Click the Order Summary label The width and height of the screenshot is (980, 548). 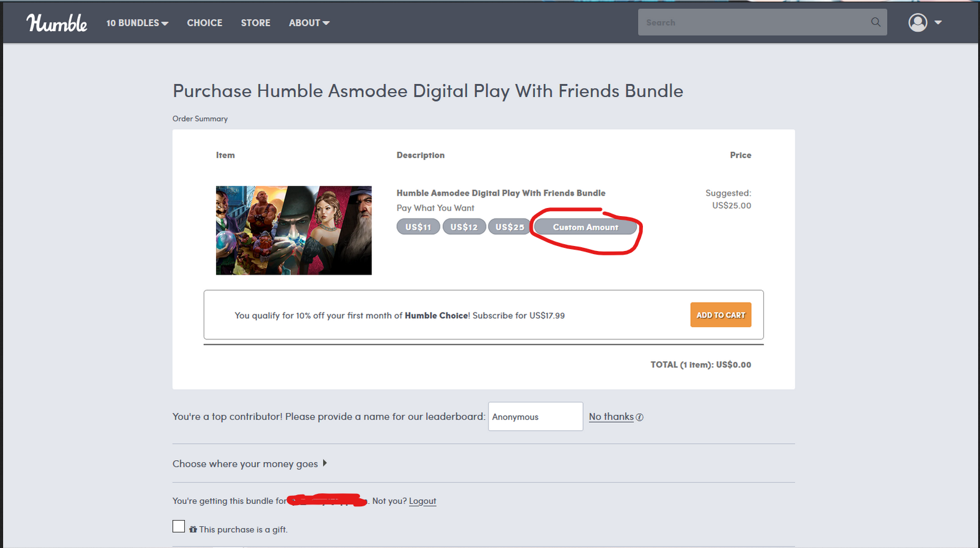click(200, 119)
